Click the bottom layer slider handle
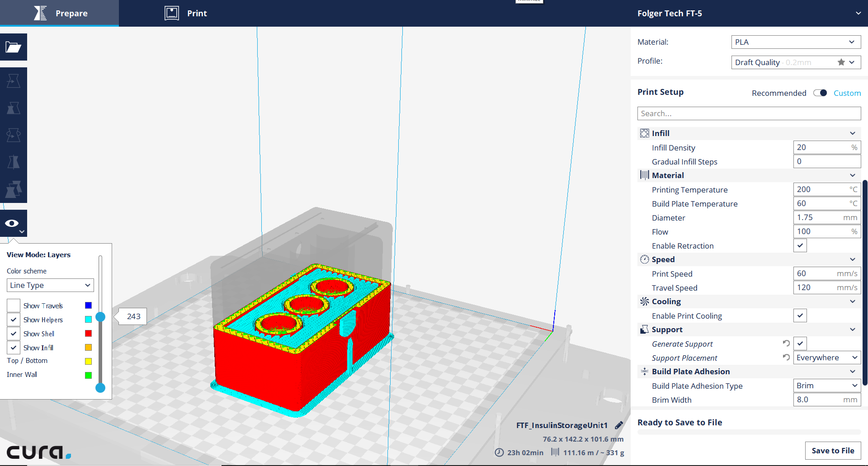 pyautogui.click(x=100, y=388)
